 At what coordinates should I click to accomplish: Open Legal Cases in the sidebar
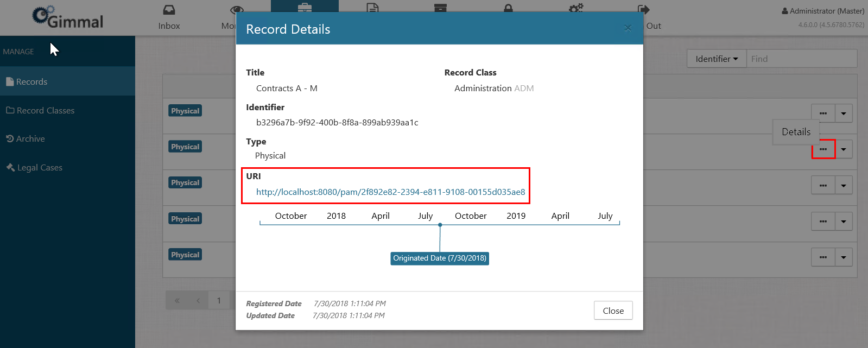(40, 168)
